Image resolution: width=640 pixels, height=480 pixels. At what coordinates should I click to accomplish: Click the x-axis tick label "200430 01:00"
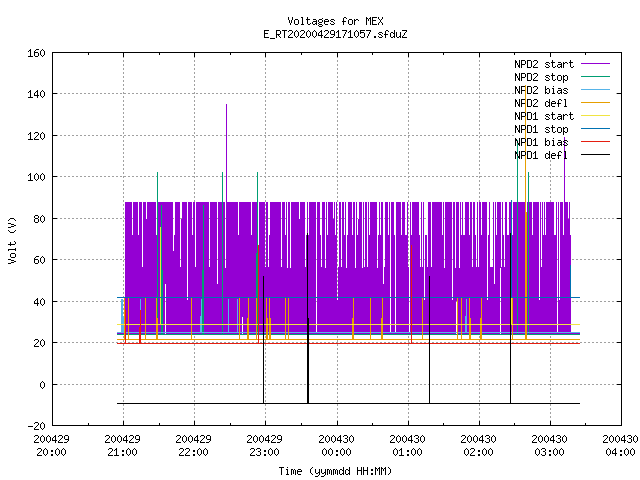[407, 446]
